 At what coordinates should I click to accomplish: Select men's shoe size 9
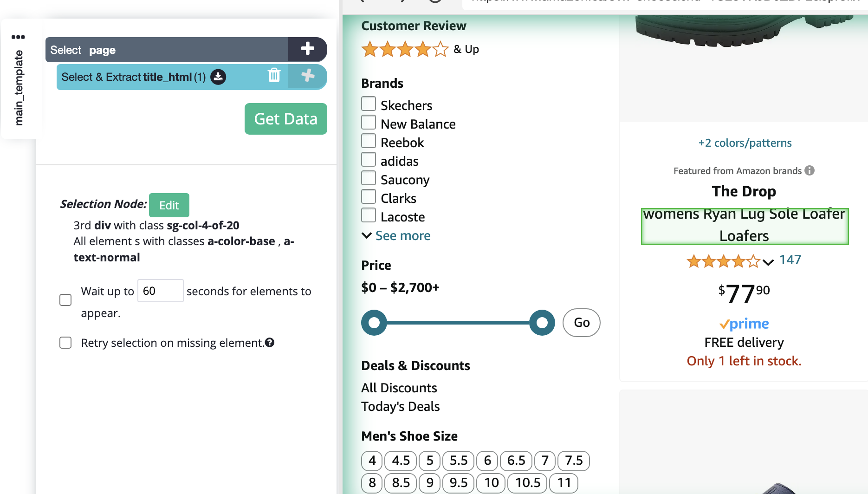tap(429, 483)
